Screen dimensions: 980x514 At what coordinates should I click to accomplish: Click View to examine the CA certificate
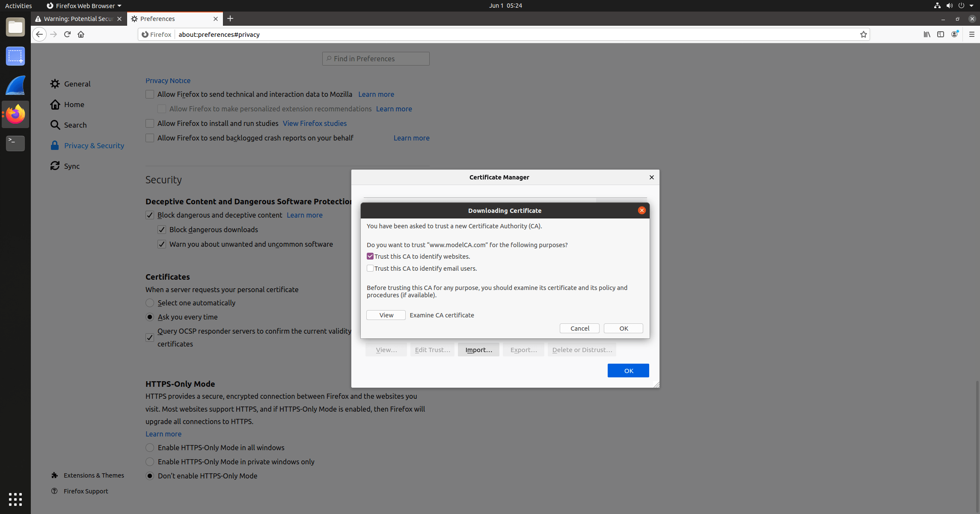click(386, 315)
